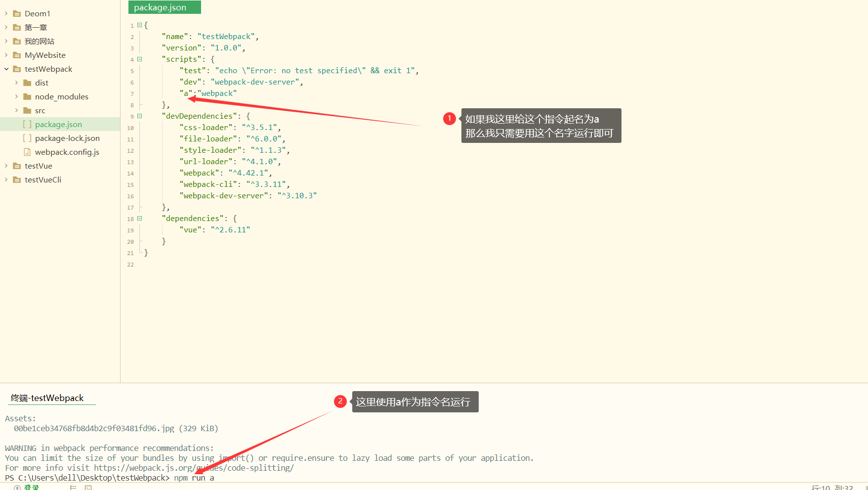Open package-lock.json in the file tree
This screenshot has width=868, height=490.
[67, 138]
